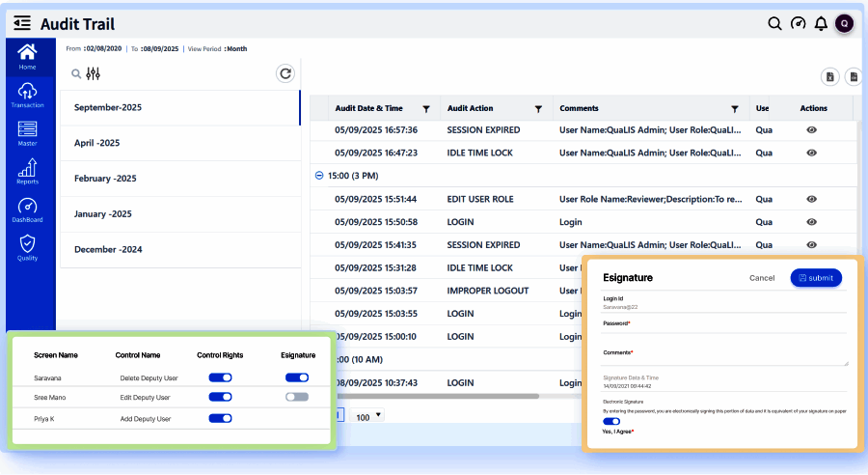Viewport: 868px width, 475px height.
Task: Open the notifications bell
Action: (x=821, y=24)
